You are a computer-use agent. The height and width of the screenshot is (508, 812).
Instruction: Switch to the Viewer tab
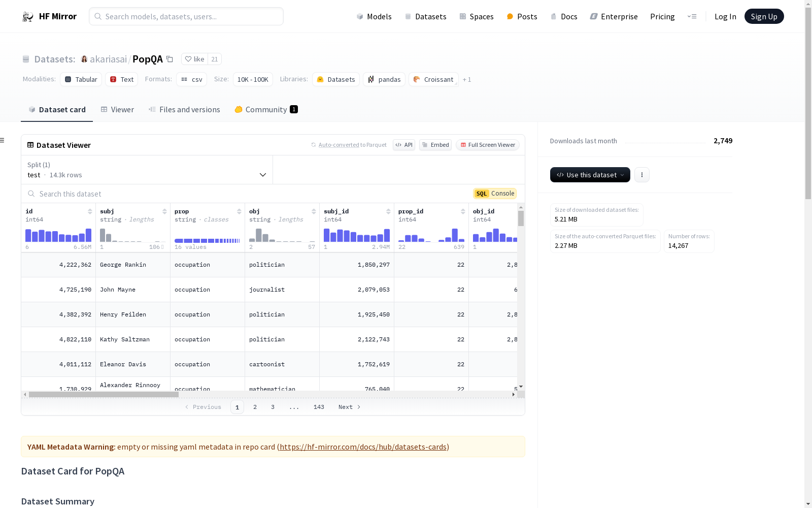[x=117, y=109]
